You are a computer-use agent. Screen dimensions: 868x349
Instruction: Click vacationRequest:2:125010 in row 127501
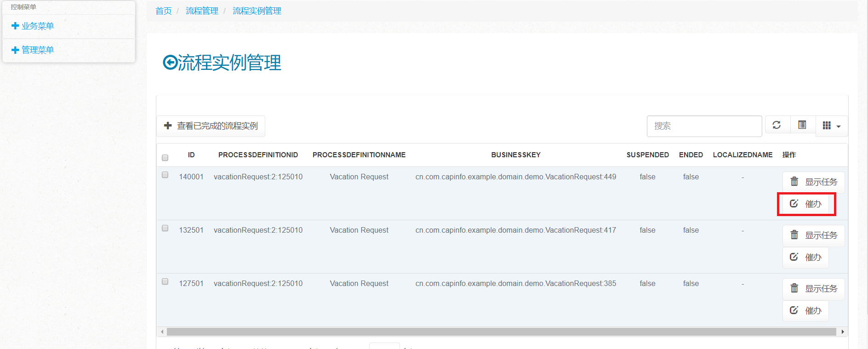pos(258,284)
